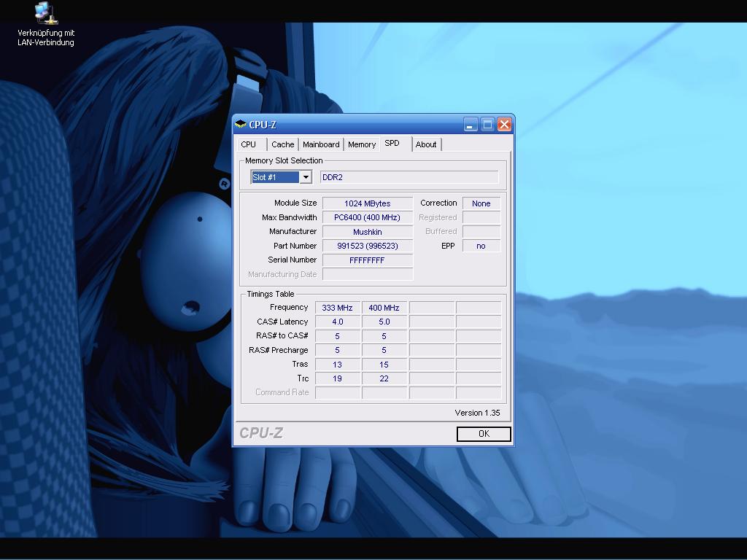This screenshot has width=747, height=560.
Task: Click the Tras value 15
Action: point(384,365)
